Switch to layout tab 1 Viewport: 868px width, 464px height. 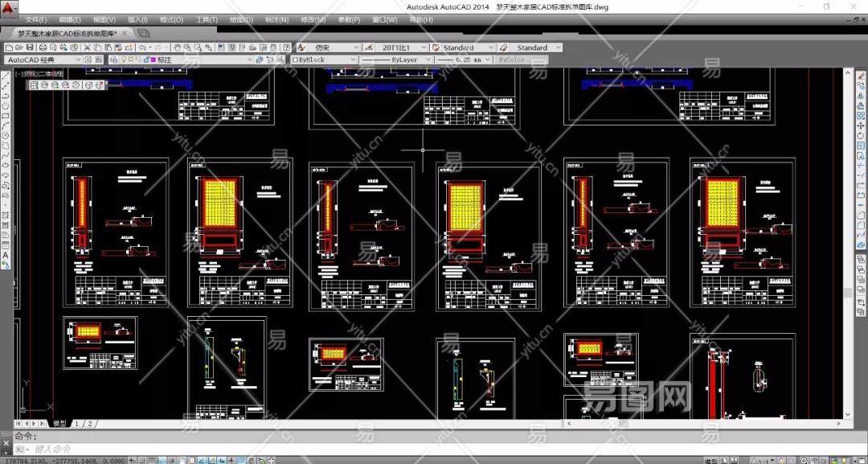coord(76,424)
